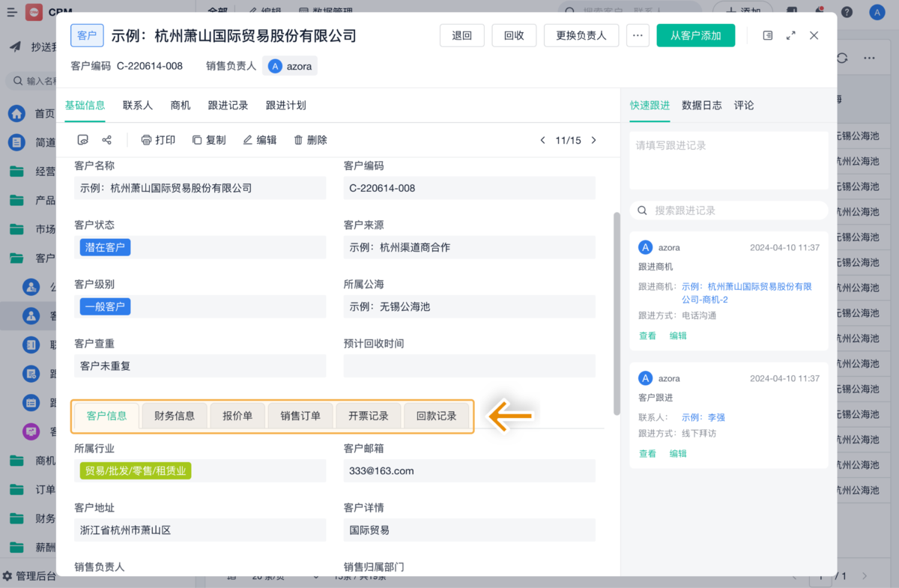Click the print icon labeled 打印

click(146, 140)
